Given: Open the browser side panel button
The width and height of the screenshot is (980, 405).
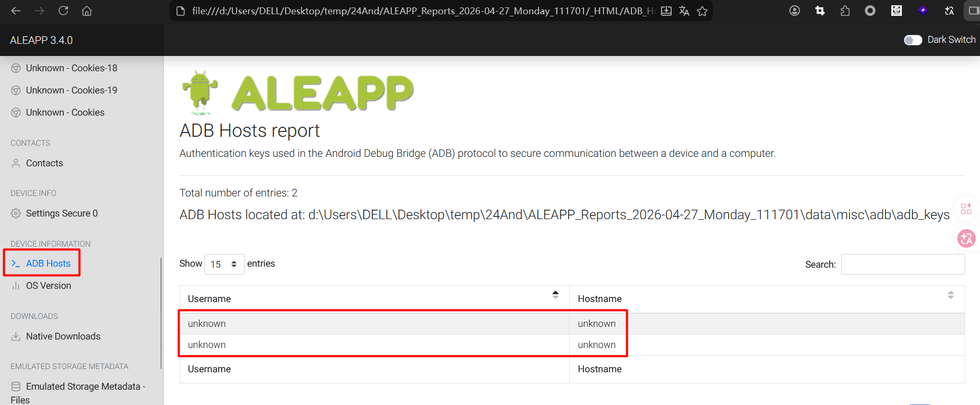Looking at the screenshot, I should click(974, 11).
